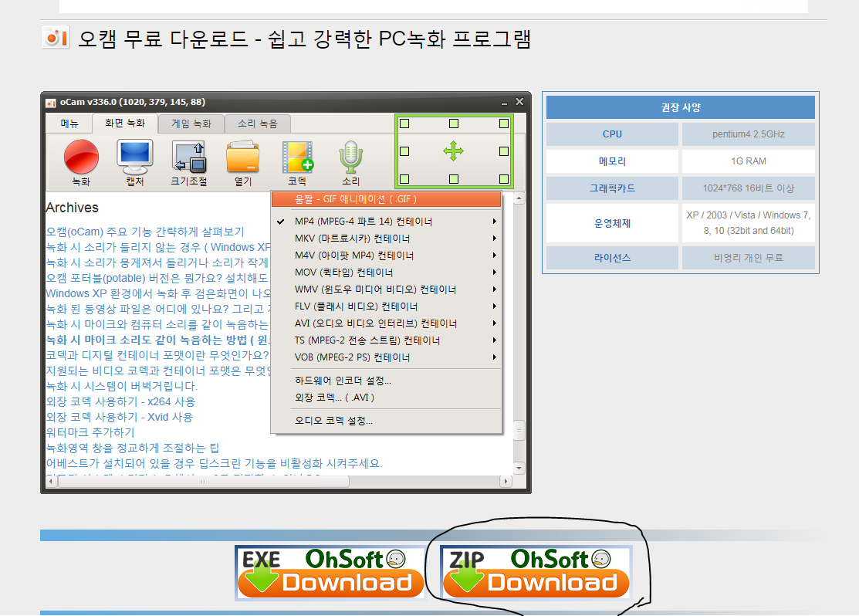This screenshot has height=616, width=859.
Task: Open bold 마이크 소리도 같이 녹음하는 방법 link
Action: tap(158, 340)
